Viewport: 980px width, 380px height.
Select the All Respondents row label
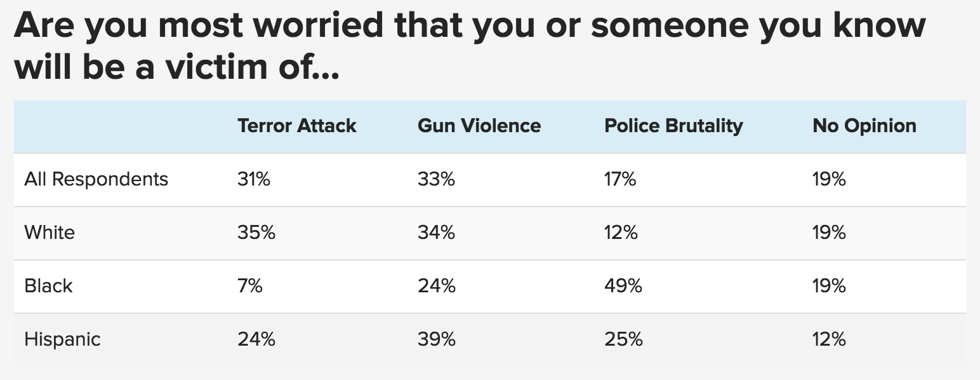[x=96, y=179]
